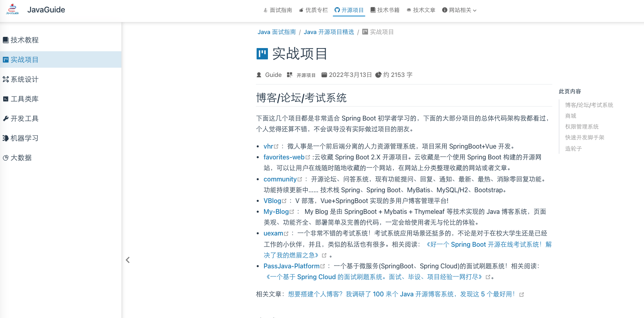The image size is (644, 318).
Task: Open 工具类库 in the sidebar
Action: pyautogui.click(x=60, y=99)
